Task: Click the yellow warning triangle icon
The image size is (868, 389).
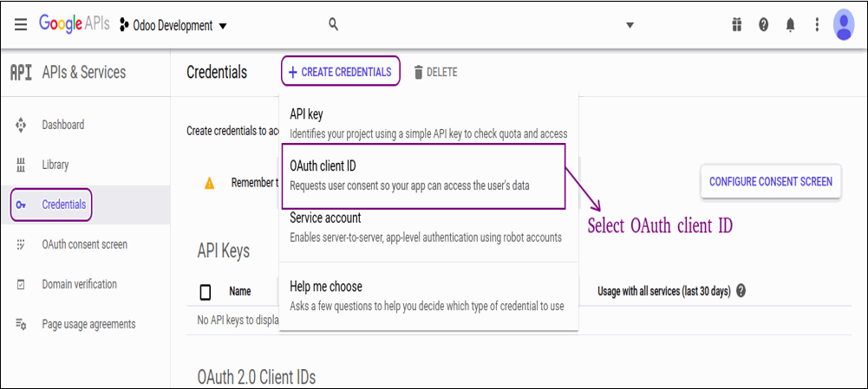Action: 209,183
